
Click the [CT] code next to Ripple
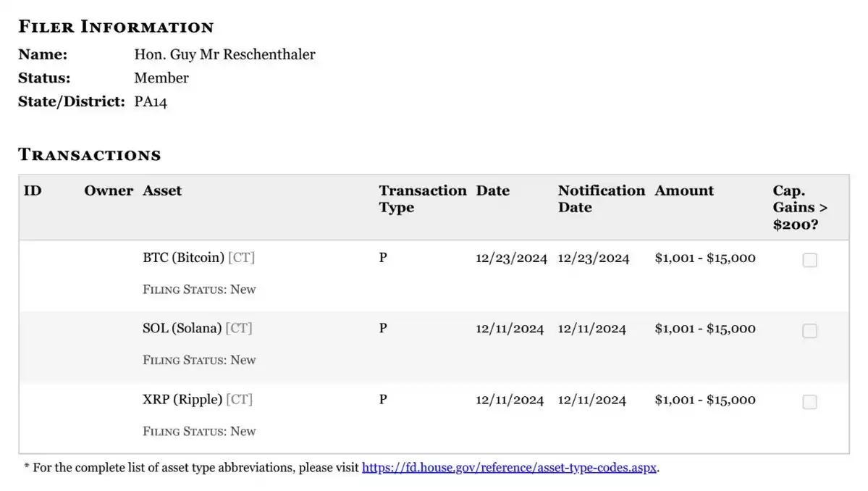(239, 399)
